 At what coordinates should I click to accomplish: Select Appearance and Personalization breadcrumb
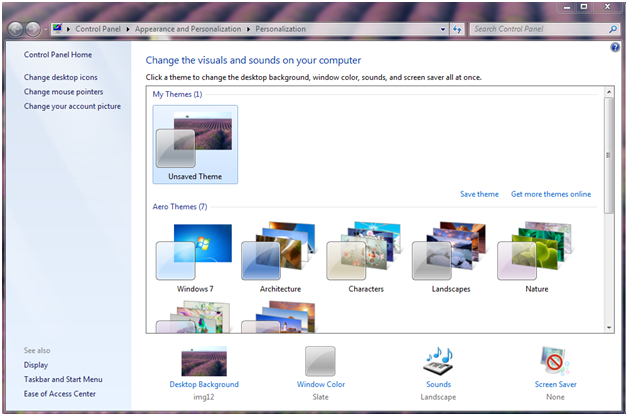click(x=188, y=29)
